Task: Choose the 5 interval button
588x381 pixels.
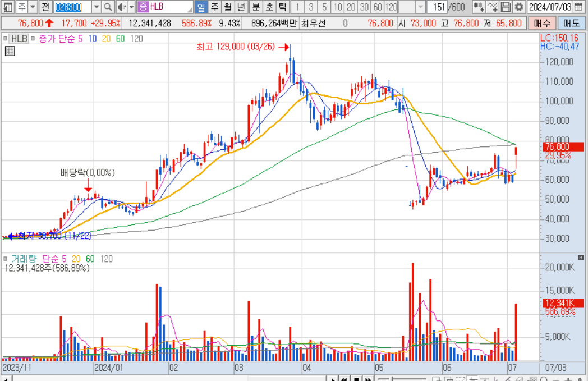Action: point(324,7)
